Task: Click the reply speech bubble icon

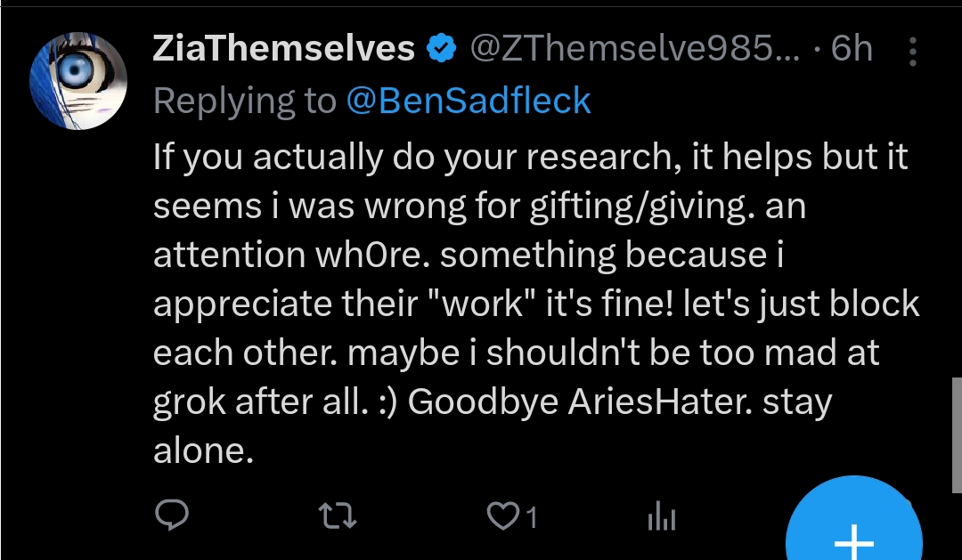Action: click(x=171, y=516)
